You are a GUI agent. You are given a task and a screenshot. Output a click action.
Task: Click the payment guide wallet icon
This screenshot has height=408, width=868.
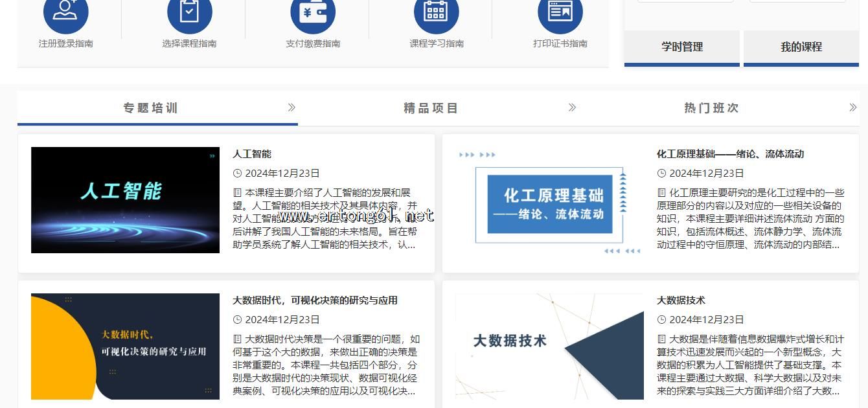coord(313,12)
